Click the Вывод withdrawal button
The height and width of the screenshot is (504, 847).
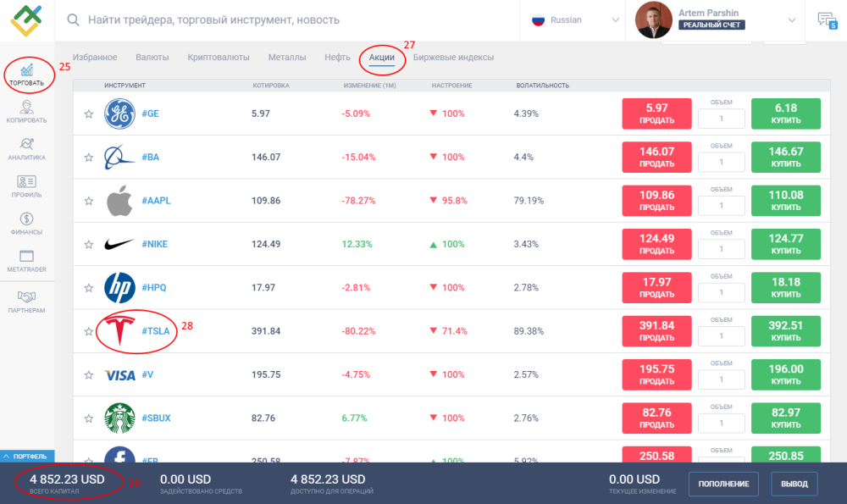tap(794, 484)
